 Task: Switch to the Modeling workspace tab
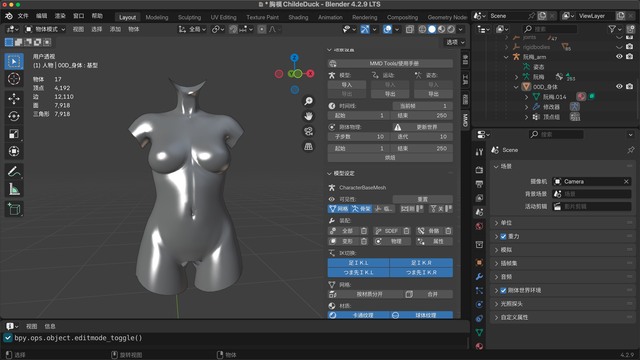click(157, 17)
